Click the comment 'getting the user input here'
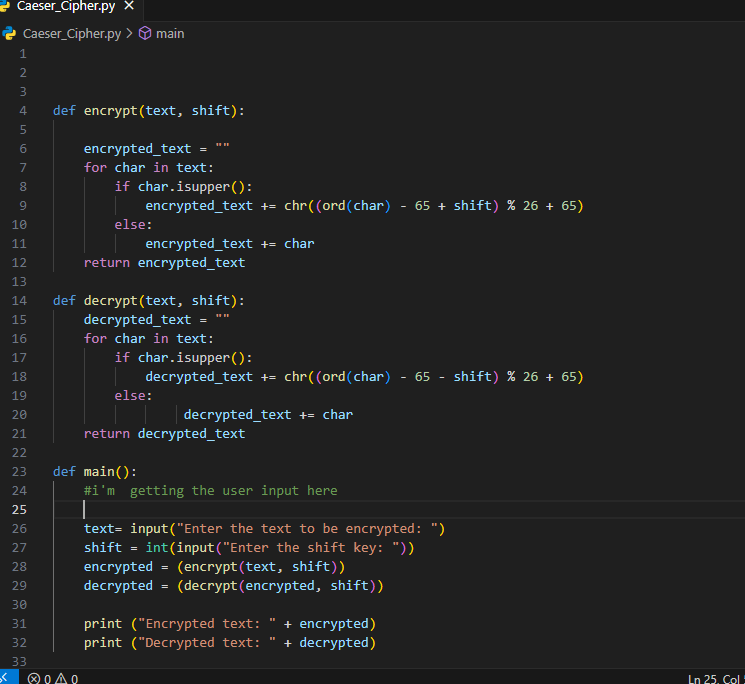745x684 pixels. [234, 491]
